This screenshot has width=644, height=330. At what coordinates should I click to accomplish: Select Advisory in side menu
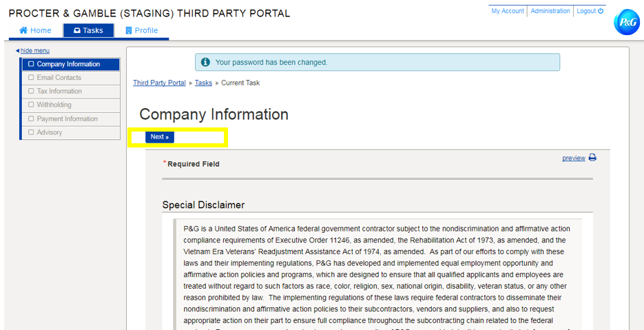71,132
